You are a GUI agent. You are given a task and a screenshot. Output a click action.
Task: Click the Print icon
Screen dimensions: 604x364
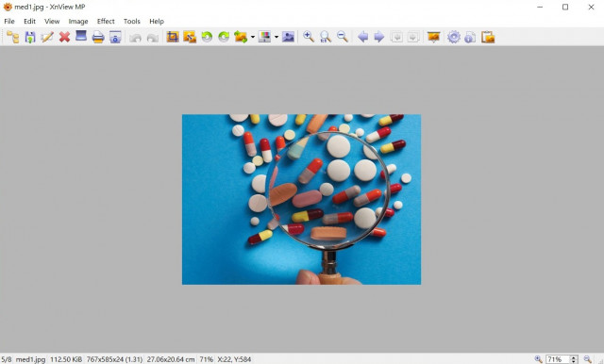coord(98,38)
